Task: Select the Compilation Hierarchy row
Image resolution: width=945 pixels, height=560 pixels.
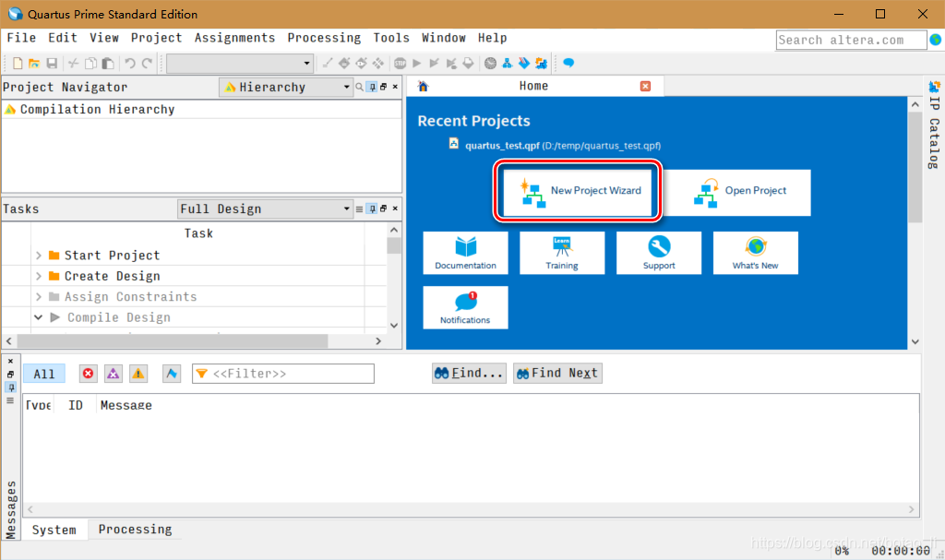Action: (202, 109)
